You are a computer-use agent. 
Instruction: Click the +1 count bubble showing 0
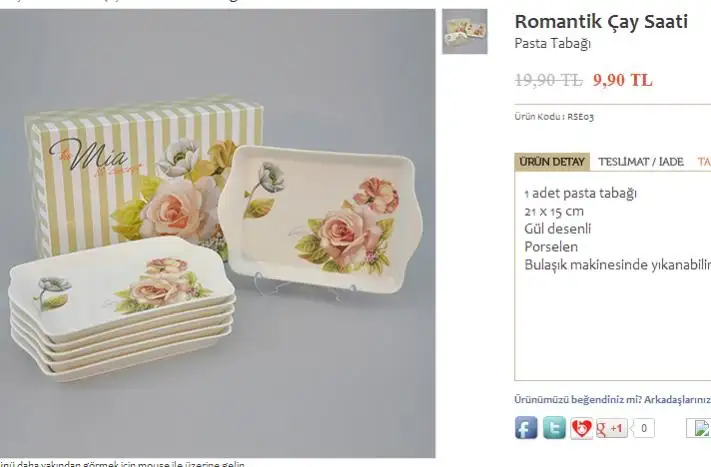pos(643,428)
